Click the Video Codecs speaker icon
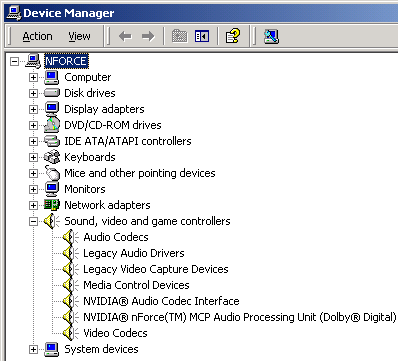The width and height of the screenshot is (398, 361). click(71, 333)
